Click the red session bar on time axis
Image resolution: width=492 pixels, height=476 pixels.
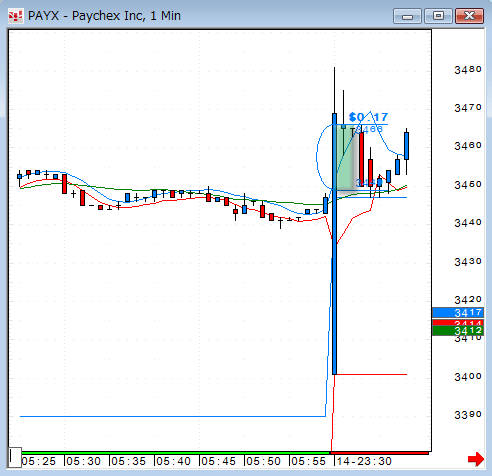coord(379,453)
